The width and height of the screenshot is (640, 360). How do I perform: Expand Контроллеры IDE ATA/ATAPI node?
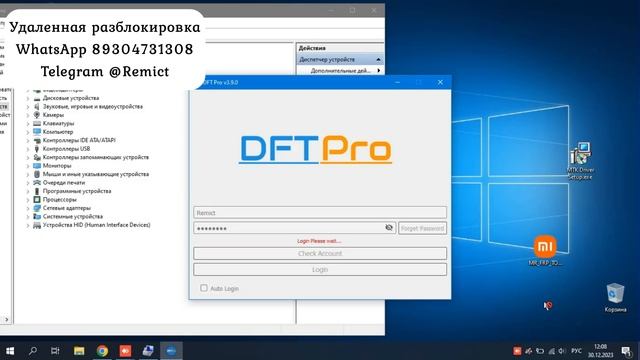tap(28, 141)
